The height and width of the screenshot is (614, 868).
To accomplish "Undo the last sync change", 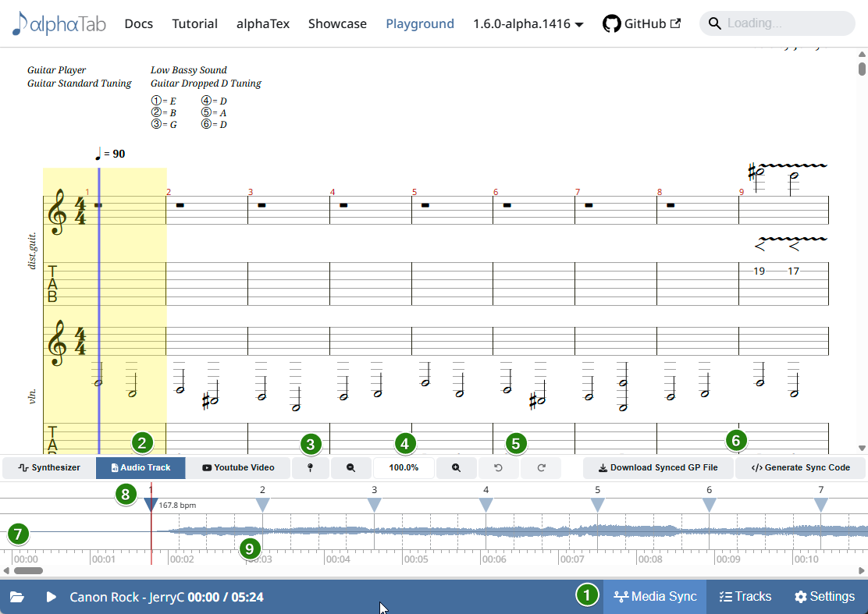I will (x=498, y=467).
